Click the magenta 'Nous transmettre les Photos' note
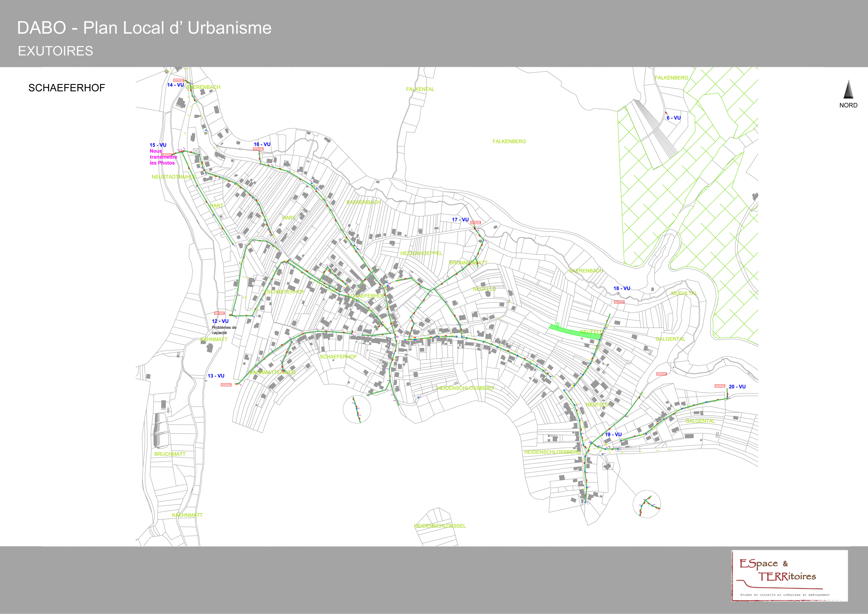This screenshot has height=614, width=868. point(163,157)
